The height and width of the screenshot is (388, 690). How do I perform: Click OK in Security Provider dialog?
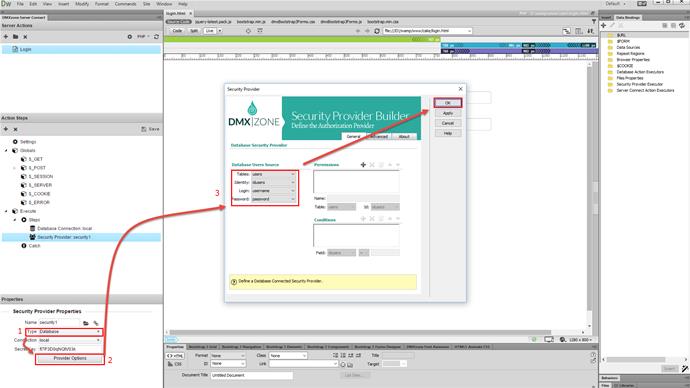(x=448, y=103)
